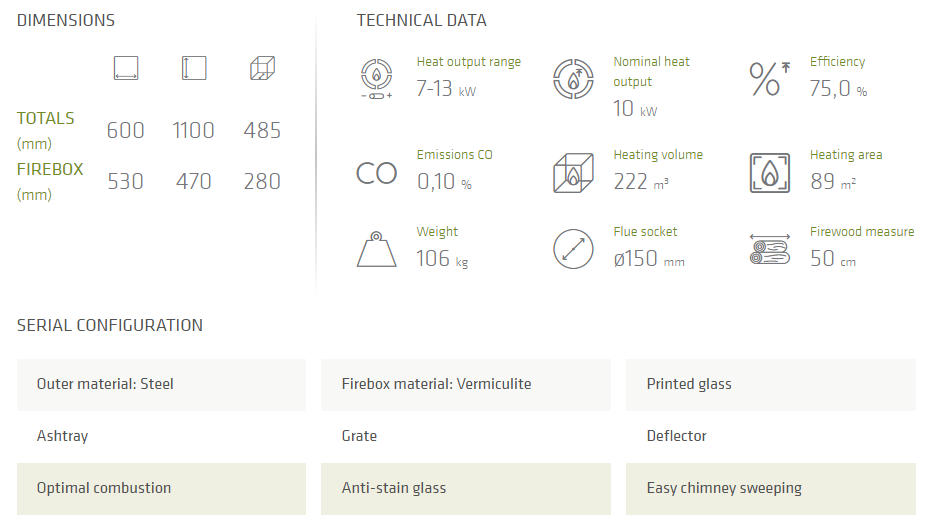Click the heating area flame icon
The image size is (937, 528).
(769, 172)
